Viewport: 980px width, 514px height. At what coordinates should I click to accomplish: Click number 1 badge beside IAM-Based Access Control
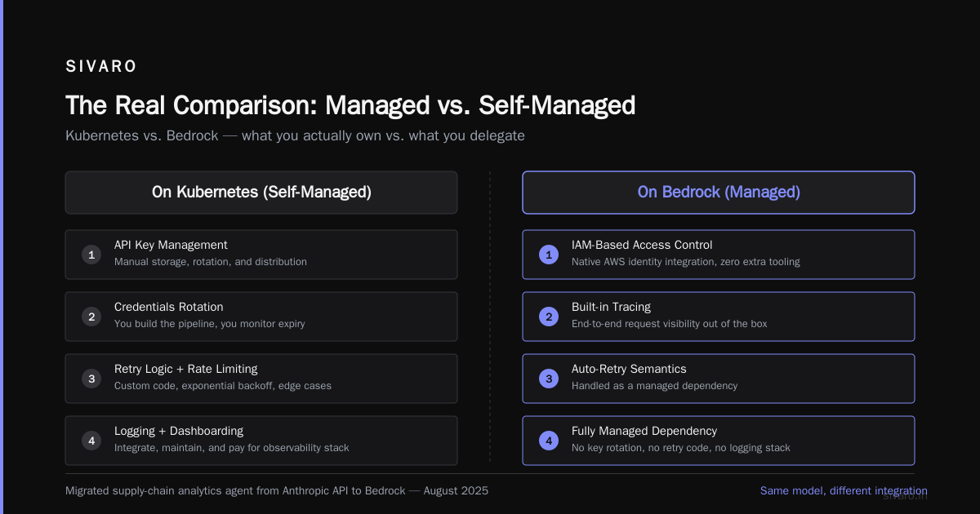549,255
